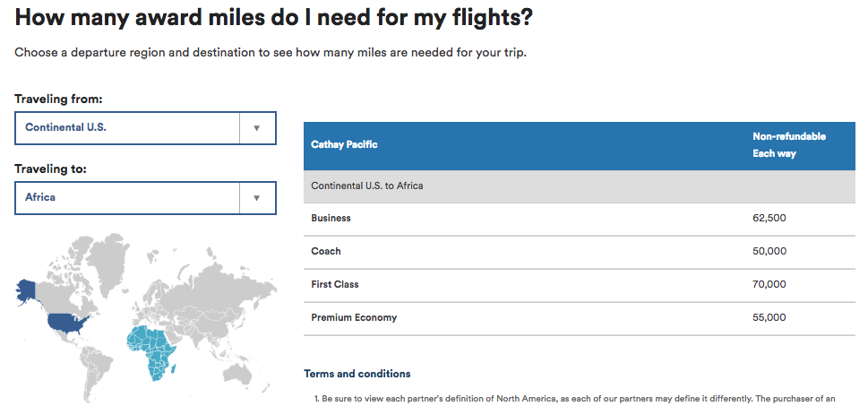Open the Traveling from dropdown arrow
This screenshot has width=868, height=406.
(257, 128)
